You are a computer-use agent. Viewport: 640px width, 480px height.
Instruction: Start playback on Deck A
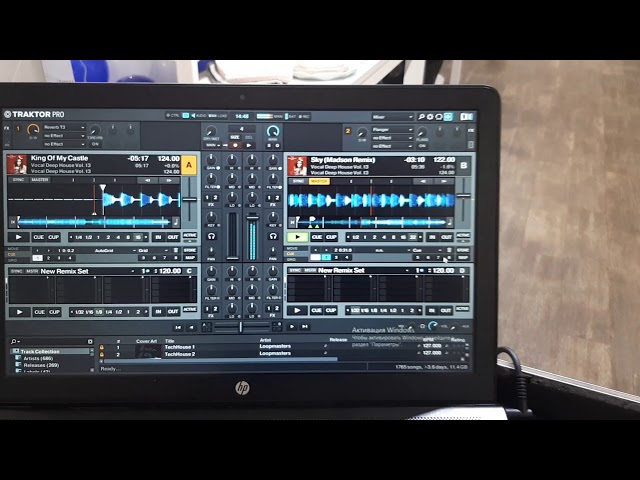point(18,237)
